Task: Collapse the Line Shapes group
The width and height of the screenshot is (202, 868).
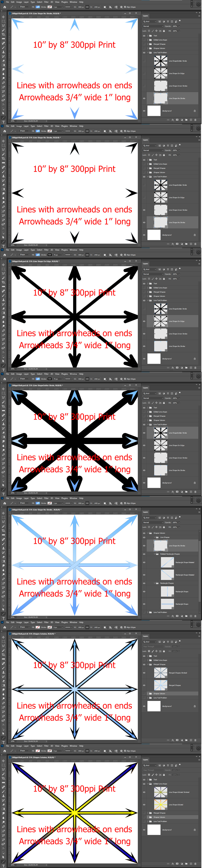Action: pyautogui.click(x=154, y=537)
